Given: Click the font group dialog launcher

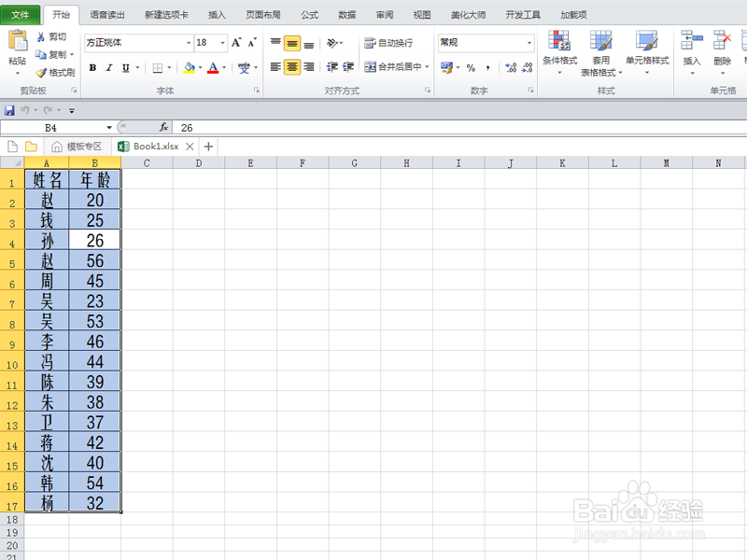Looking at the screenshot, I should [x=256, y=90].
